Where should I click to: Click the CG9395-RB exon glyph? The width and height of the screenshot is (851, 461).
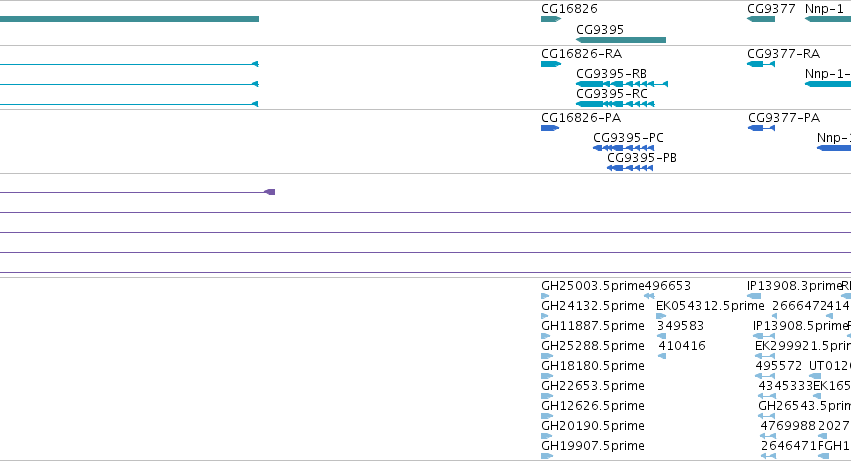[622, 84]
